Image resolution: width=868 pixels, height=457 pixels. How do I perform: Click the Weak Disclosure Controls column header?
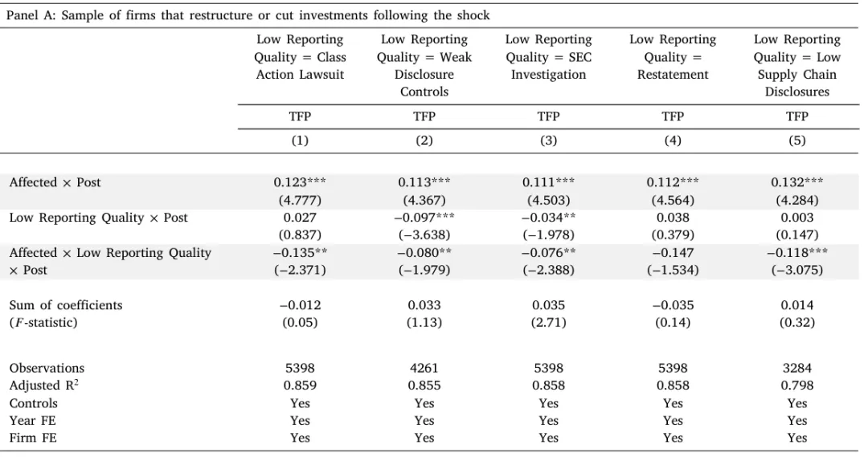point(424,65)
